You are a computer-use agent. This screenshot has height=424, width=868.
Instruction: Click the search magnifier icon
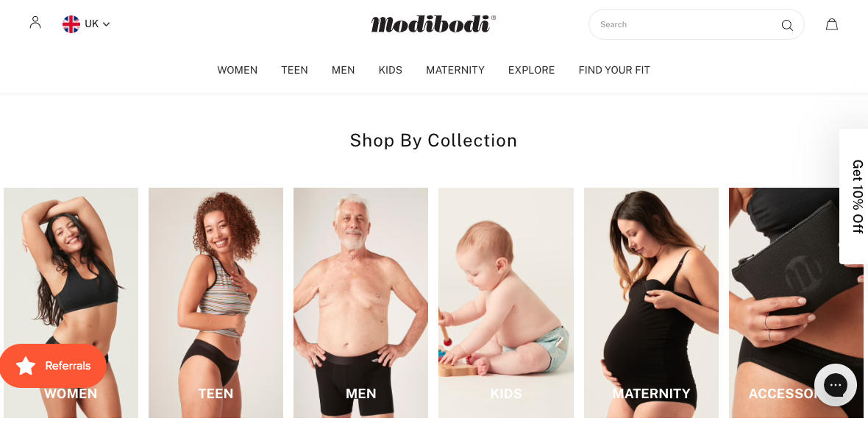click(786, 25)
